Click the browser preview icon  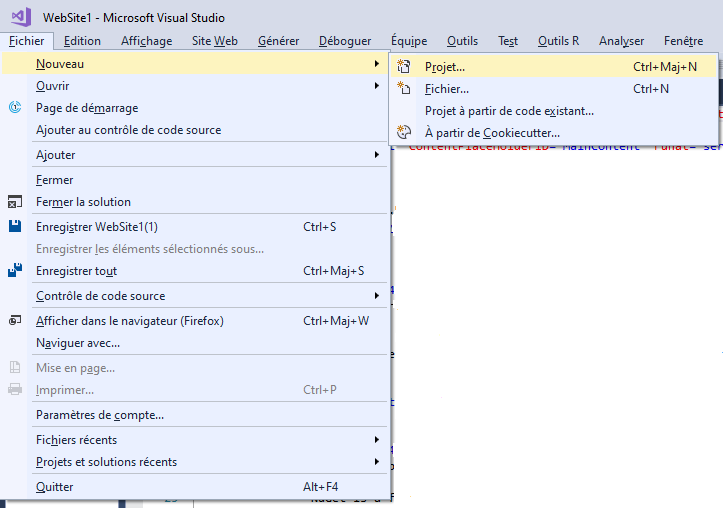15,321
